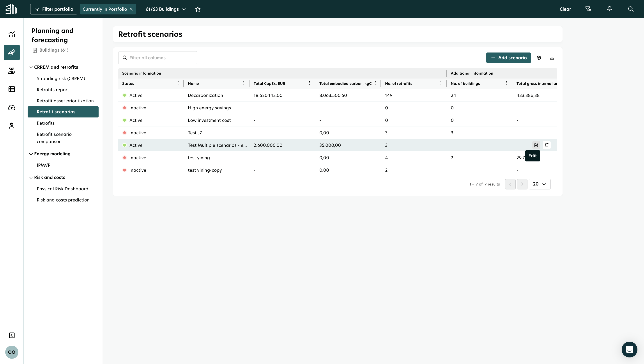The height and width of the screenshot is (364, 644).
Task: Open the notifications bell
Action: (x=609, y=9)
